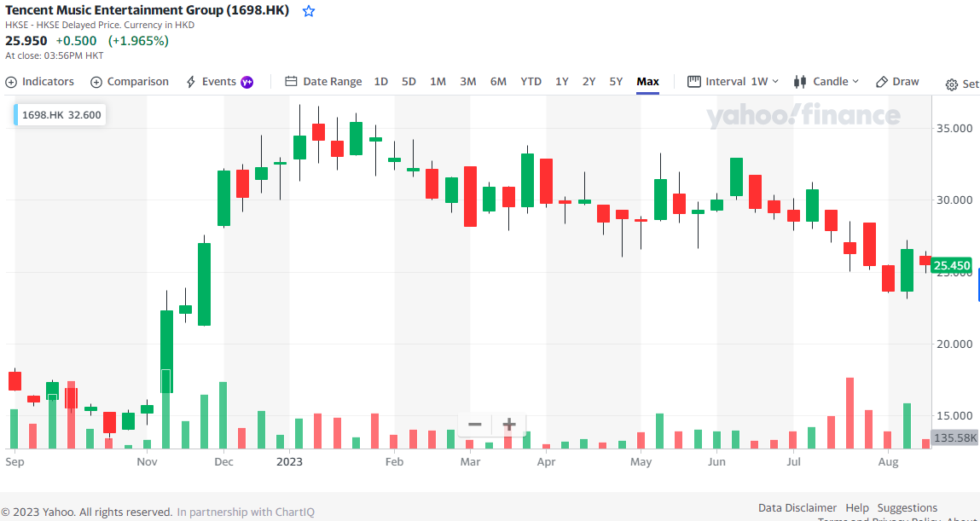This screenshot has height=521, width=980.
Task: Select the 2Y time range
Action: click(x=589, y=82)
